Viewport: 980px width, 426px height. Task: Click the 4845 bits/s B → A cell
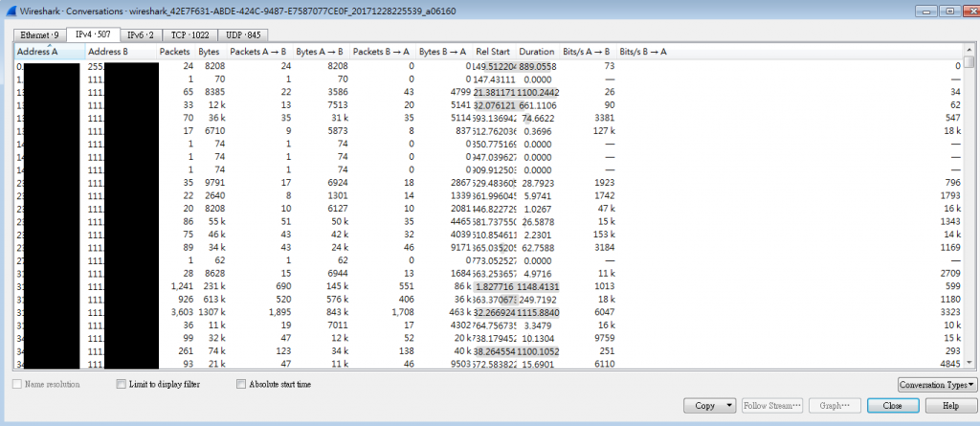pos(950,364)
